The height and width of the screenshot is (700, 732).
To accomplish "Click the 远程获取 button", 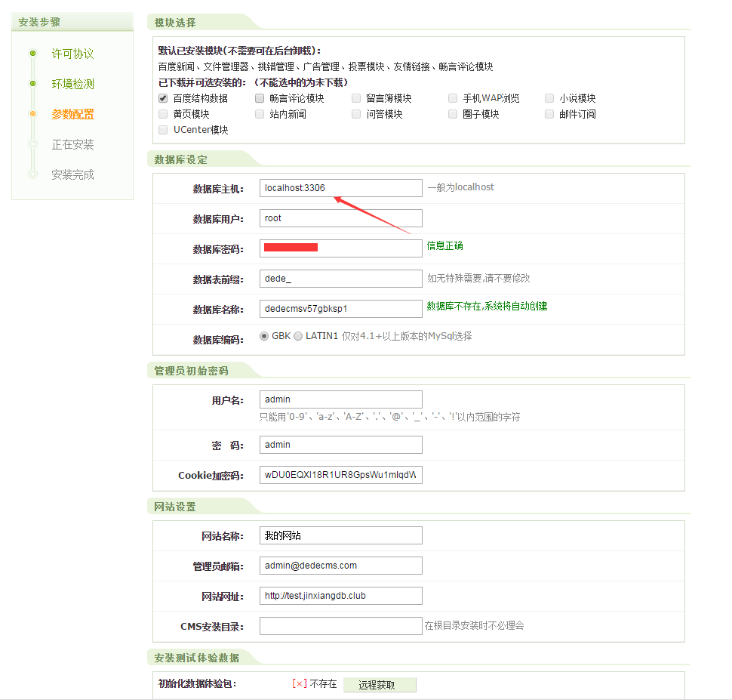I will click(380, 685).
